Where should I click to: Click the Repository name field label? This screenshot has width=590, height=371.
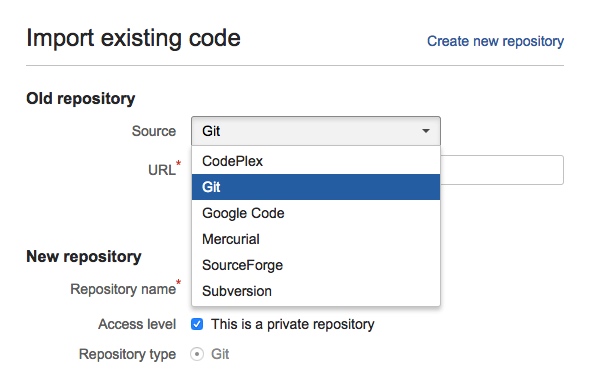point(123,289)
